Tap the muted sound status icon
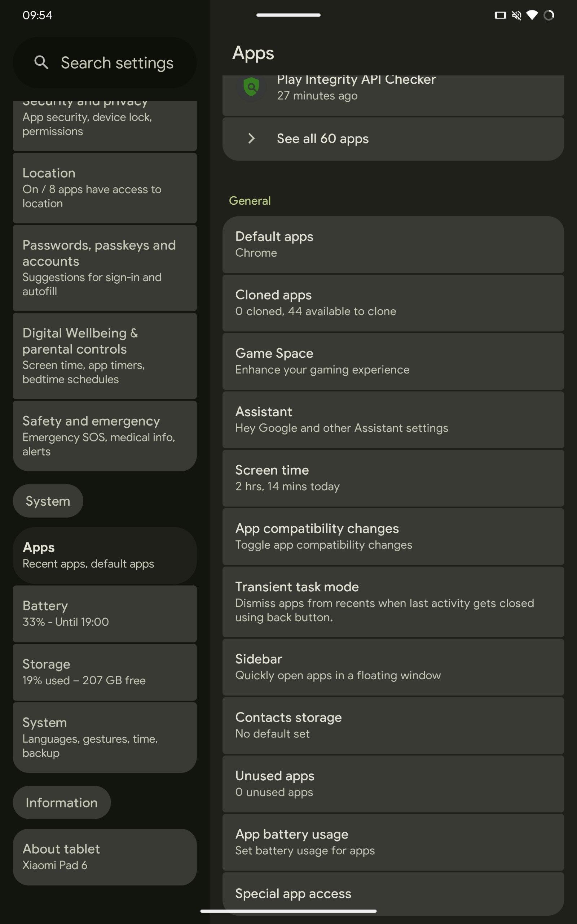This screenshot has width=577, height=924. (x=516, y=15)
